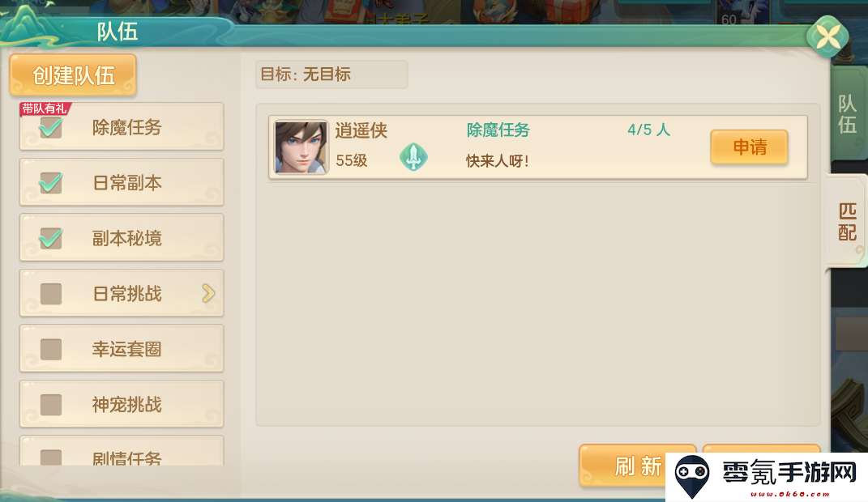Click the 创建队伍 button
Screen dimensions: 868x502
point(73,75)
